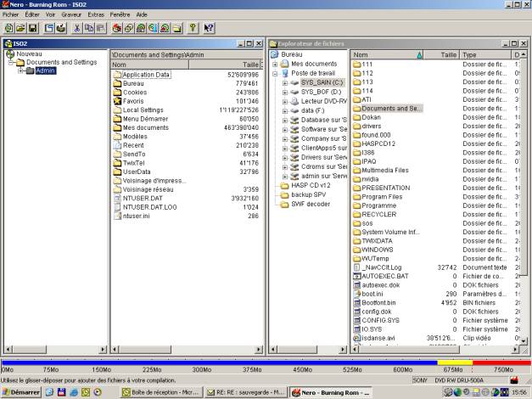532x399 pixels.
Task: Open a compilation via the folder toolbar icon
Action: click(20, 28)
